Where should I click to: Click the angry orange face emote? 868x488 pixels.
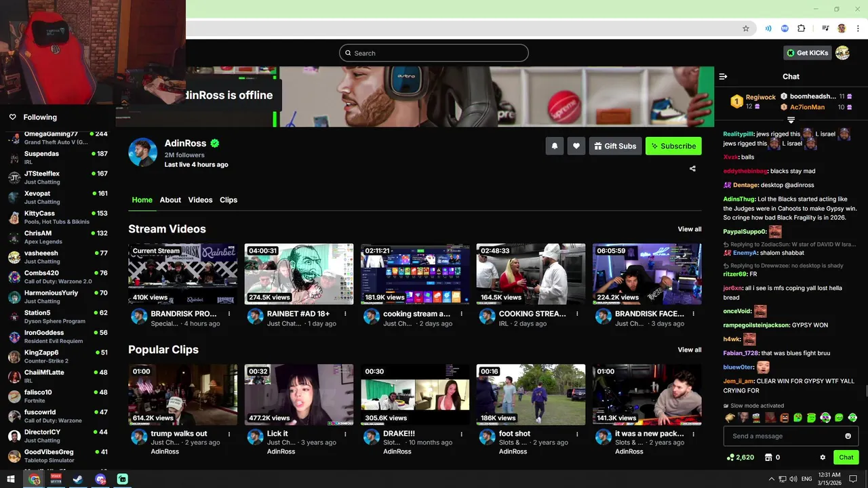(785, 418)
